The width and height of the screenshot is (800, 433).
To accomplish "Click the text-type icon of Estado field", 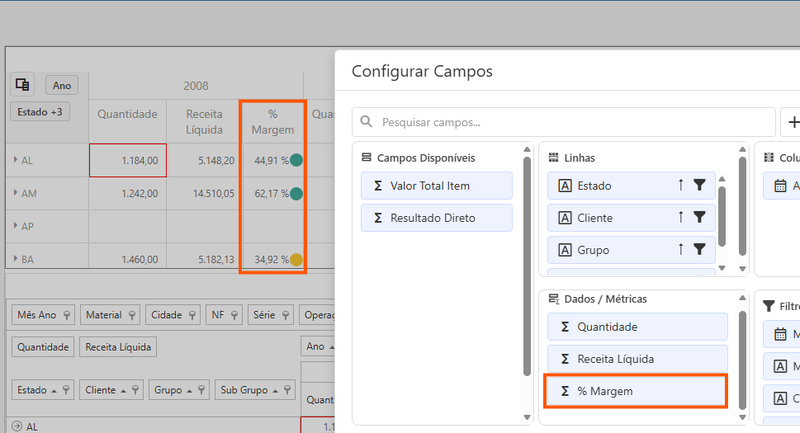I will tap(565, 186).
